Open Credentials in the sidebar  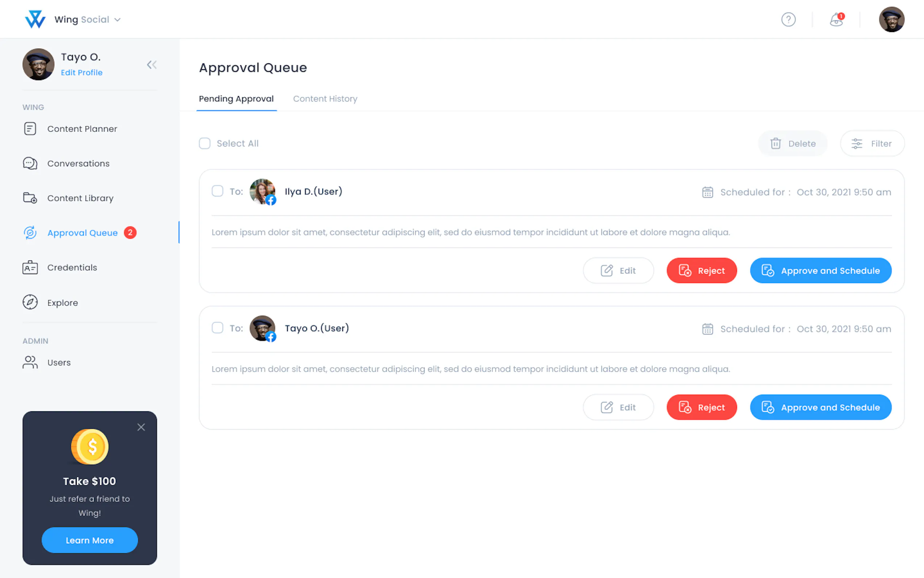click(72, 268)
